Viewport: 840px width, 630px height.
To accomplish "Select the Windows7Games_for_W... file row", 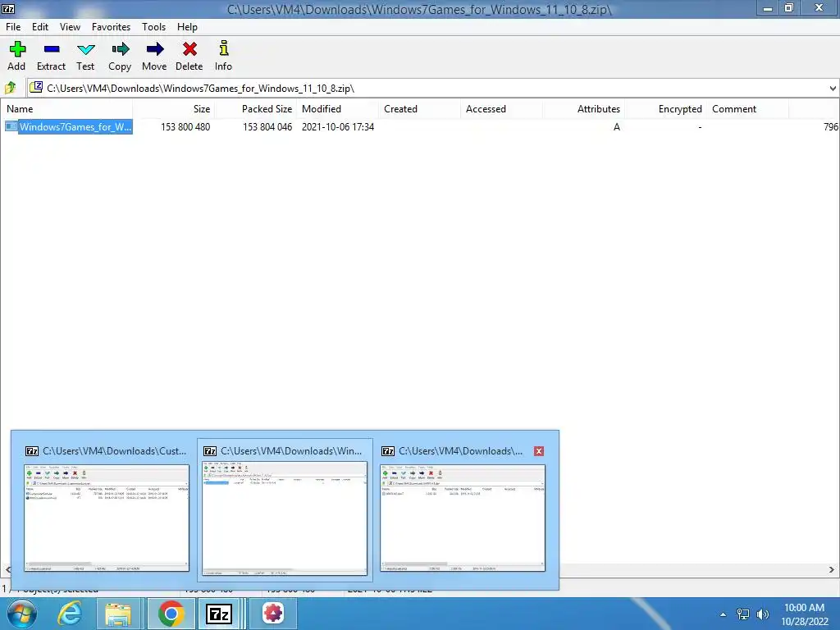I will [419, 127].
